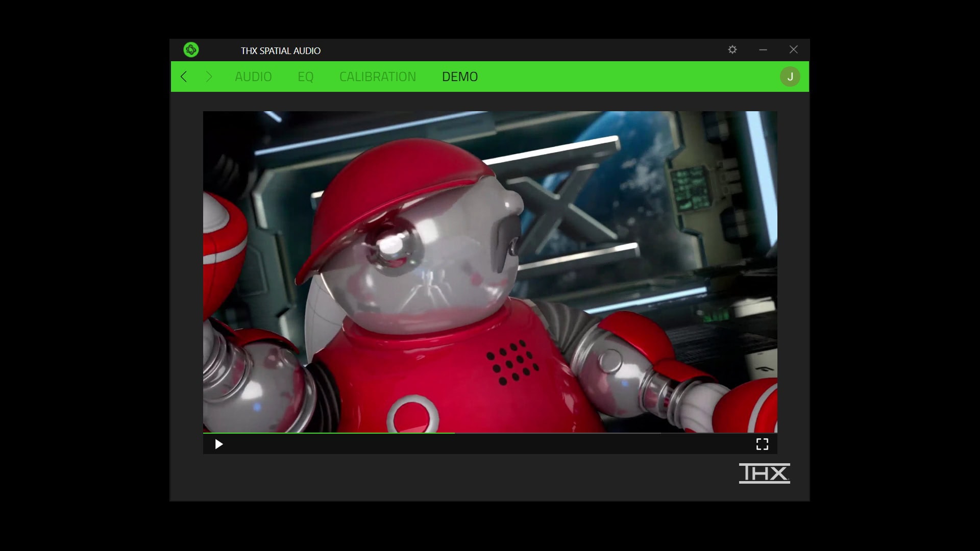Close the THX Spatial Audio window

(x=793, y=49)
